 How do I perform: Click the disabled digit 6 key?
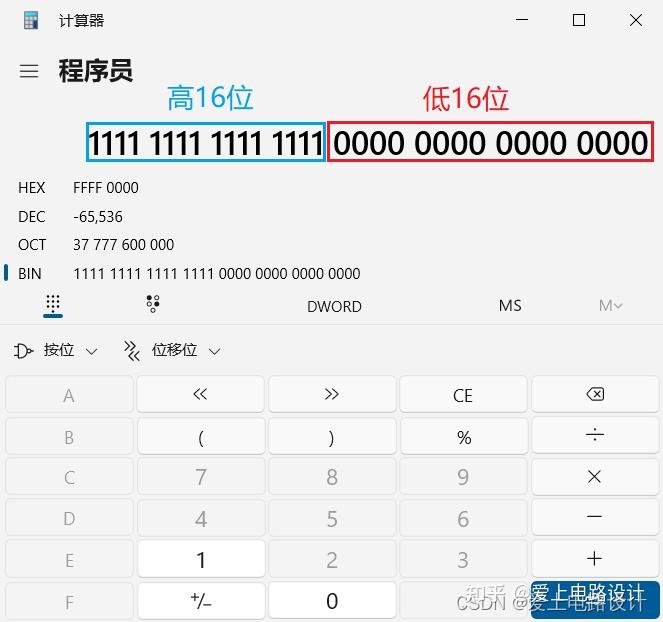463,518
